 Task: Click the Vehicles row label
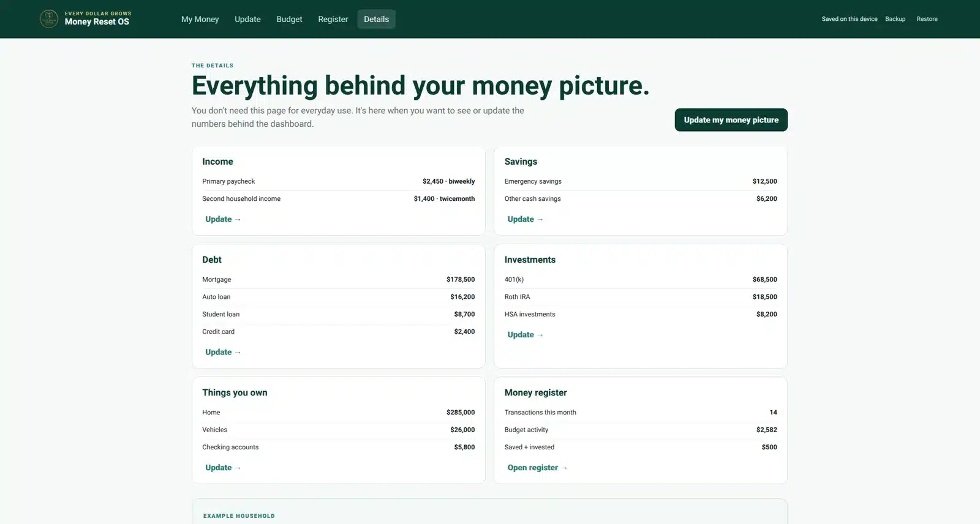click(214, 430)
